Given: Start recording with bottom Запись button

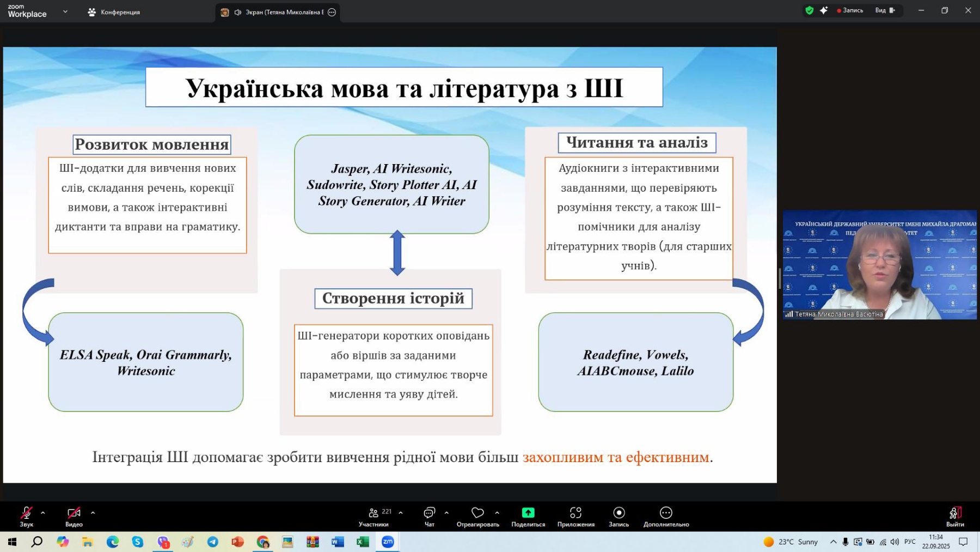Looking at the screenshot, I should tap(619, 516).
